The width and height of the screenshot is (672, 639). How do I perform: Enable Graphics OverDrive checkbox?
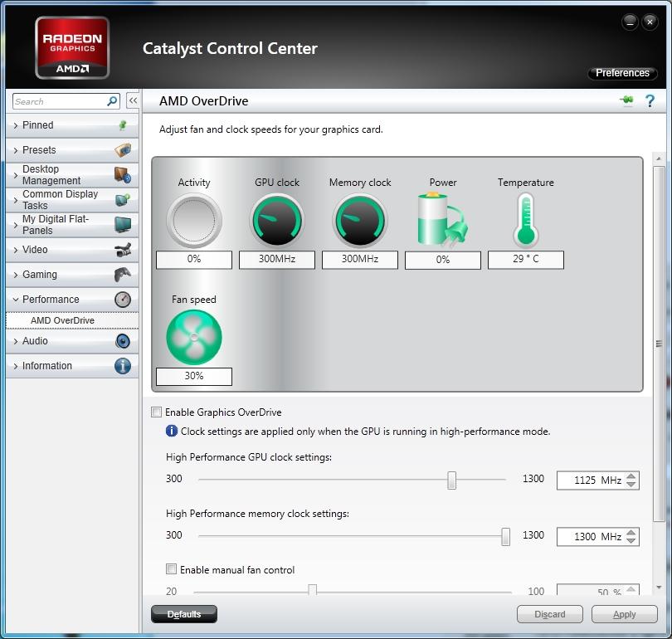click(x=157, y=412)
